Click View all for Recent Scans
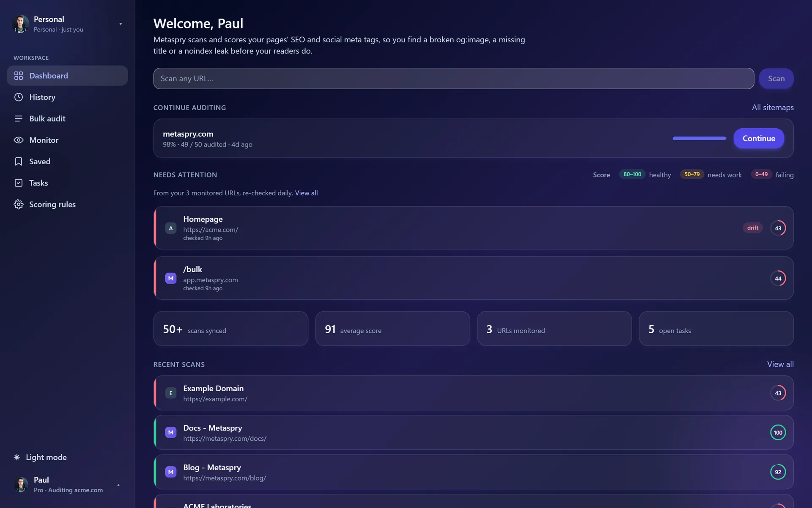The width and height of the screenshot is (812, 508). (780, 364)
